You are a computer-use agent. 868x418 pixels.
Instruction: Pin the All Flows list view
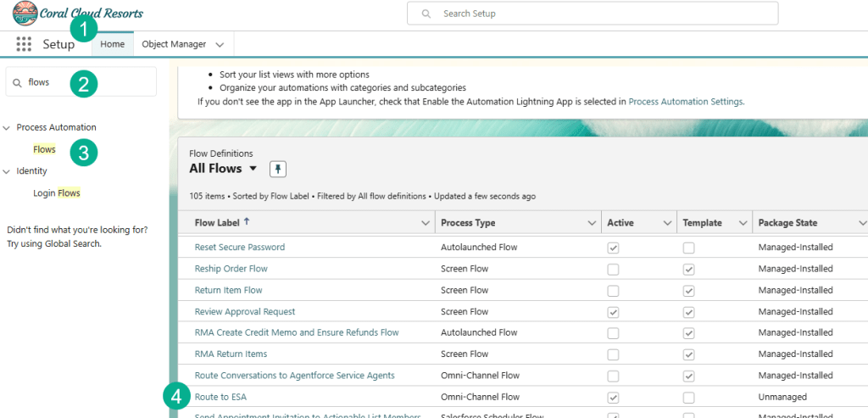coord(277,169)
